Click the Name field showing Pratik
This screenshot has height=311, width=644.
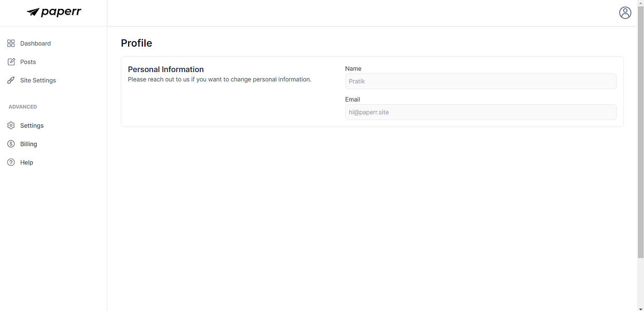click(481, 81)
